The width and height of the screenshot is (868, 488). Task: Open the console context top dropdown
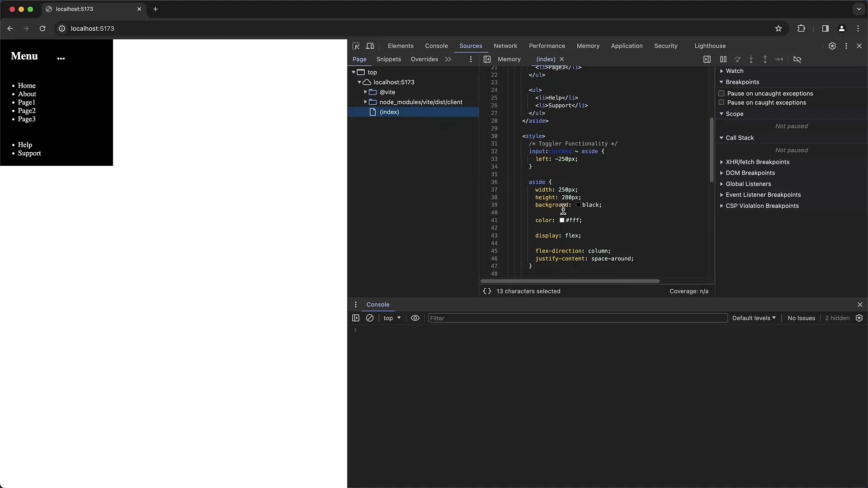click(392, 318)
